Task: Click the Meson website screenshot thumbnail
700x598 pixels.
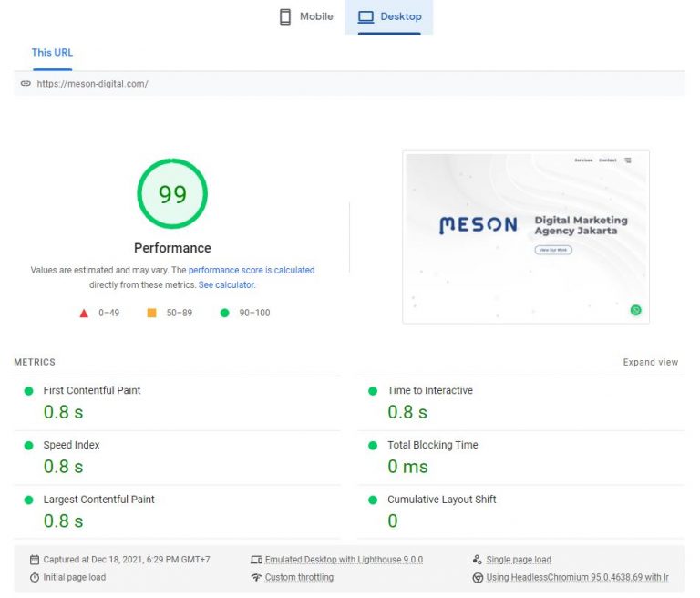Action: [x=526, y=237]
